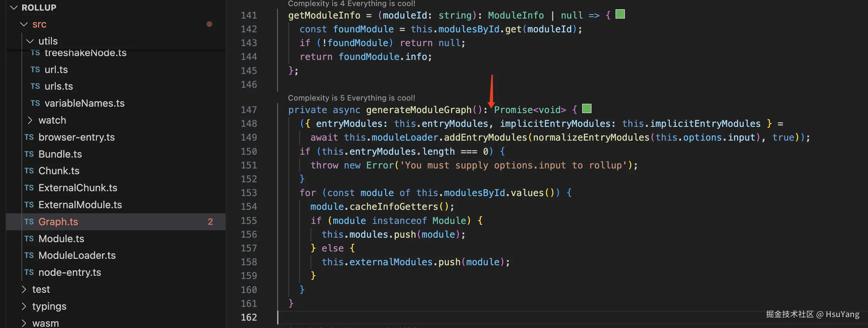Click line number 153 in the gutter
The image size is (868, 328).
pyautogui.click(x=249, y=193)
